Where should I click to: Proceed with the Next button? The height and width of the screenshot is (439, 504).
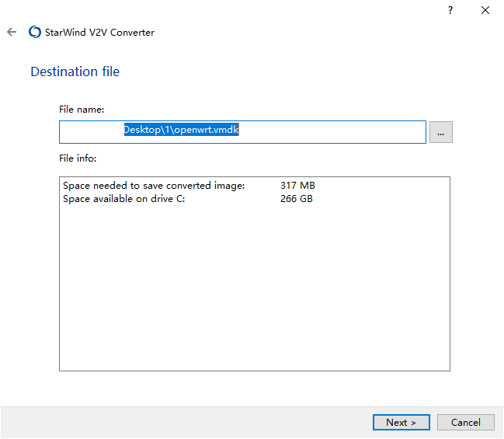pos(401,422)
